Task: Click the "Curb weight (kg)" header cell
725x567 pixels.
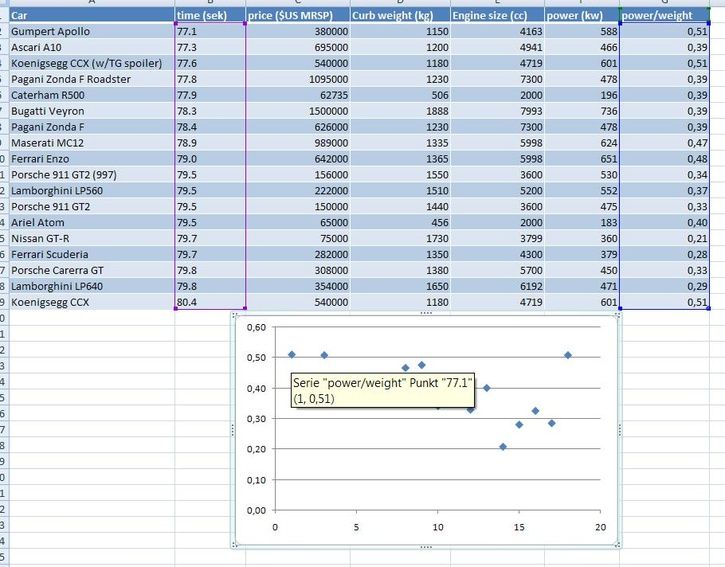Action: point(398,16)
